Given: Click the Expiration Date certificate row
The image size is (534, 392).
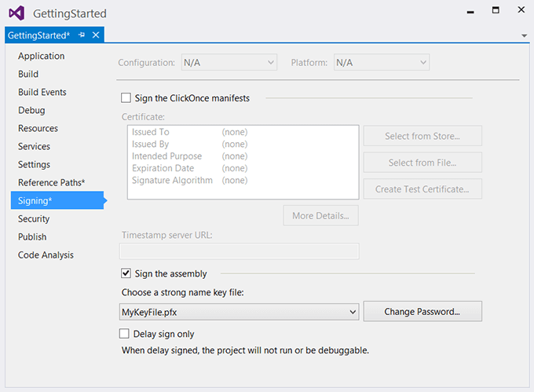Looking at the screenshot, I should pyautogui.click(x=190, y=168).
